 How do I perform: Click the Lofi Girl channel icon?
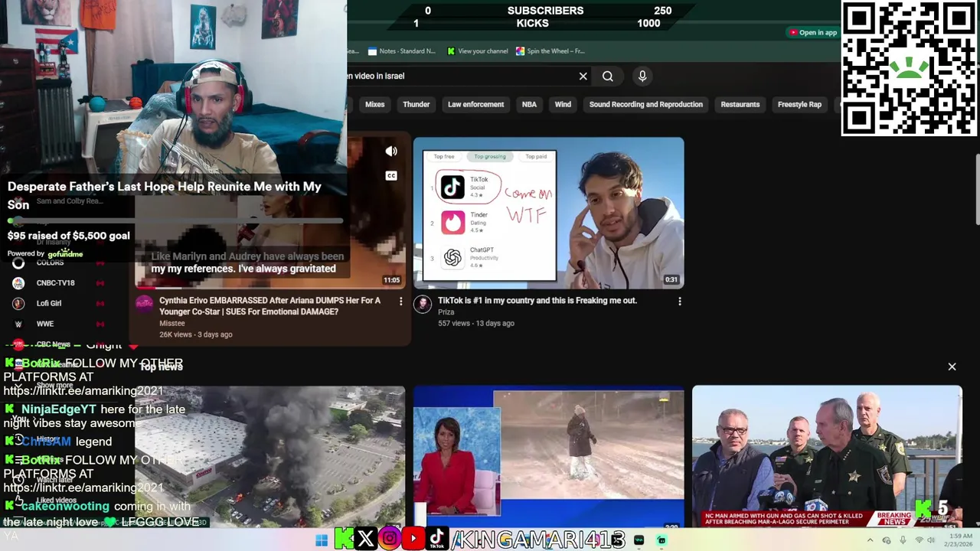18,303
